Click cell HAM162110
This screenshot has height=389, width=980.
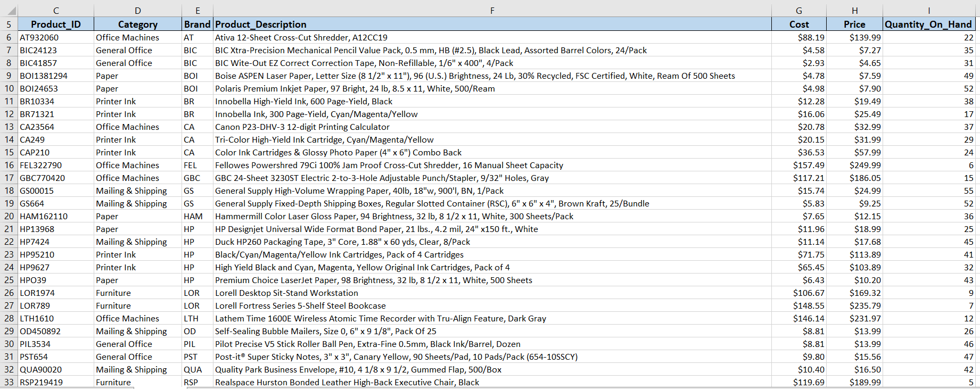[x=56, y=216]
